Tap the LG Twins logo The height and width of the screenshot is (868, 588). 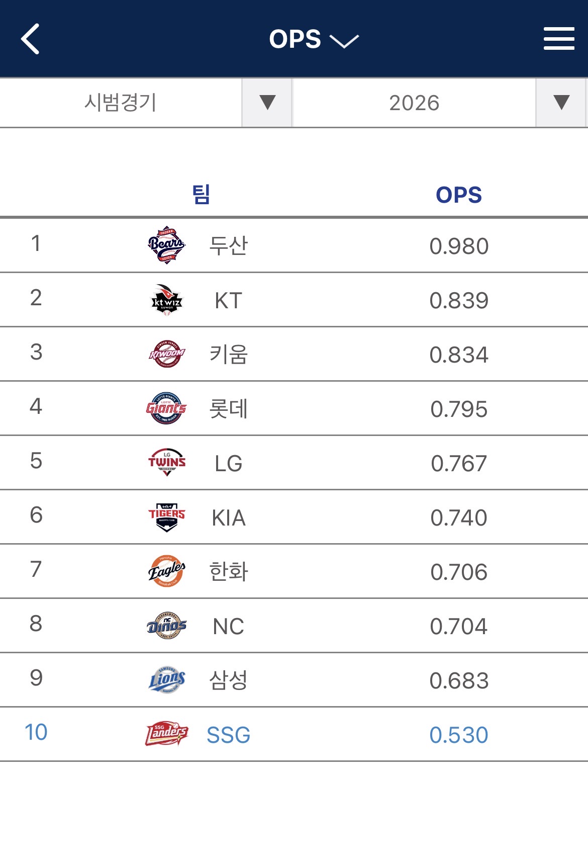tap(167, 463)
